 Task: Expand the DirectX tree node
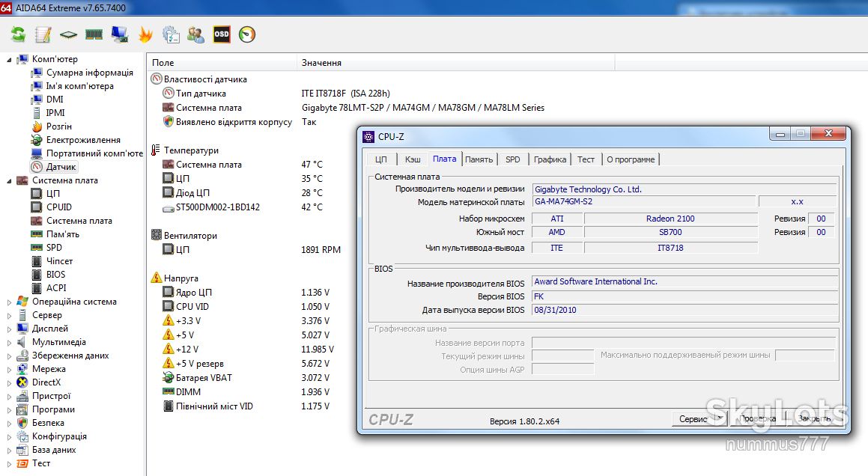click(x=9, y=382)
